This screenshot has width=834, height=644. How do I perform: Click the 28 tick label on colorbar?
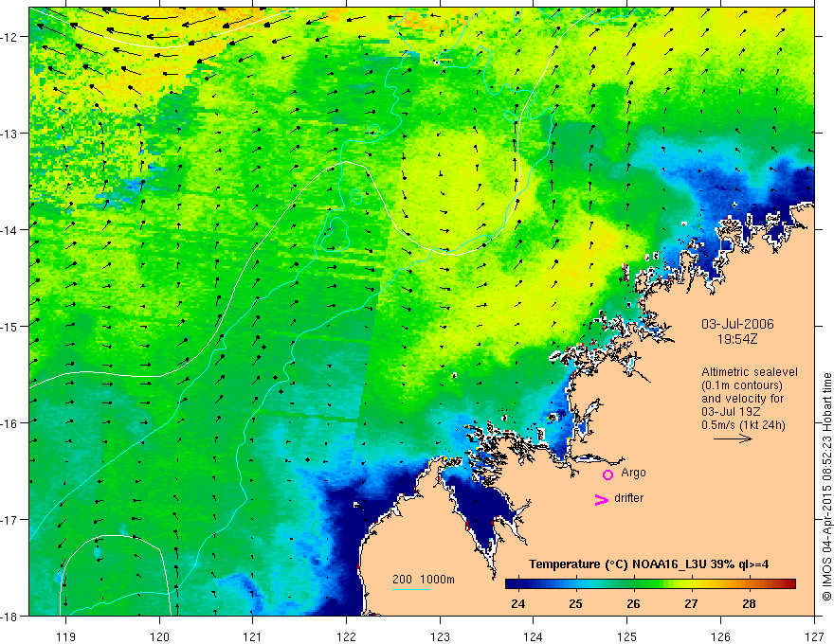pos(749,603)
